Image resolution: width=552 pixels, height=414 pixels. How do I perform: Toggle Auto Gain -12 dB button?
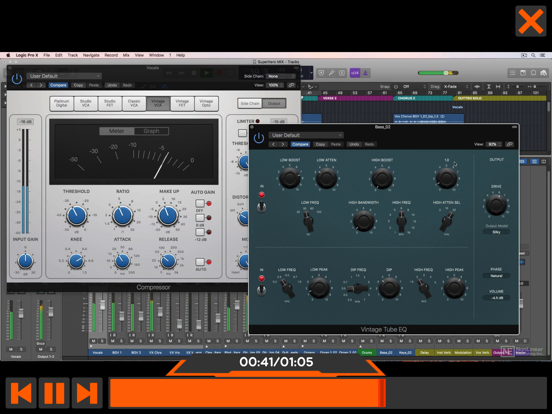click(200, 232)
